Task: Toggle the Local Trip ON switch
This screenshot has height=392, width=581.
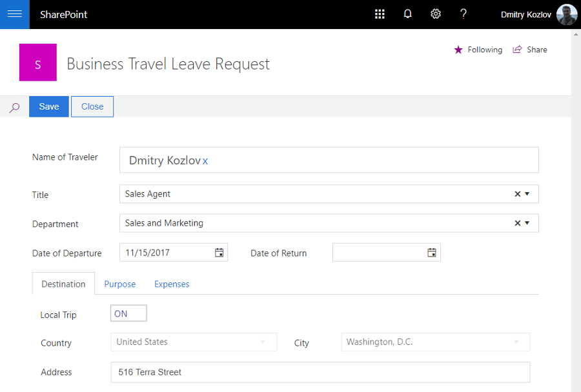Action: 128,314
